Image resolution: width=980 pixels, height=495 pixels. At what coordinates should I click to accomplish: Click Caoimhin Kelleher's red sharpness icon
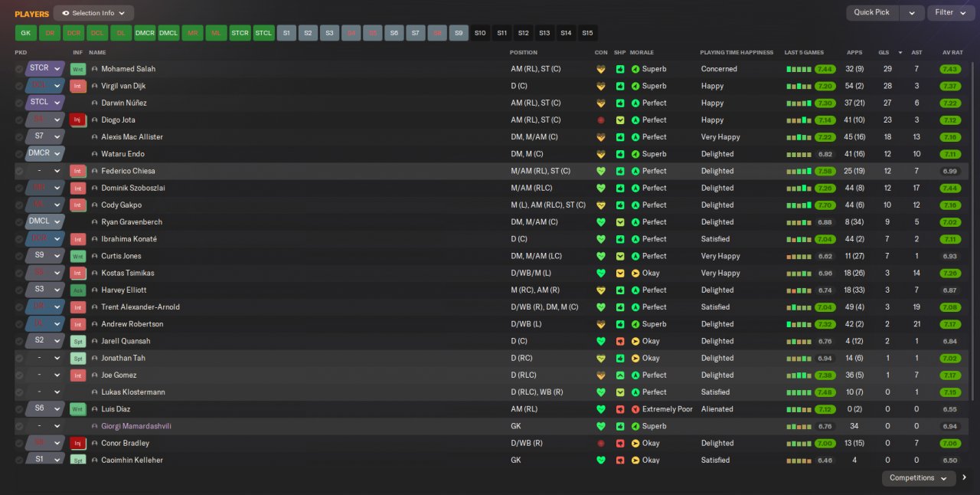pyautogui.click(x=620, y=460)
